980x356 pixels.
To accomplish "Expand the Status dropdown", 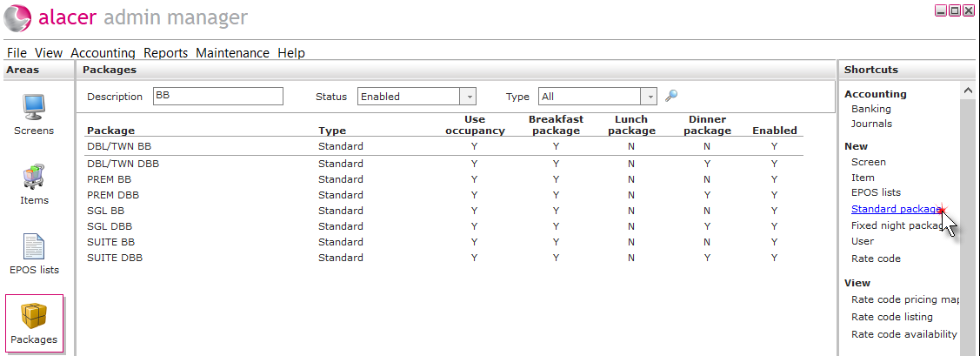I will tap(468, 97).
